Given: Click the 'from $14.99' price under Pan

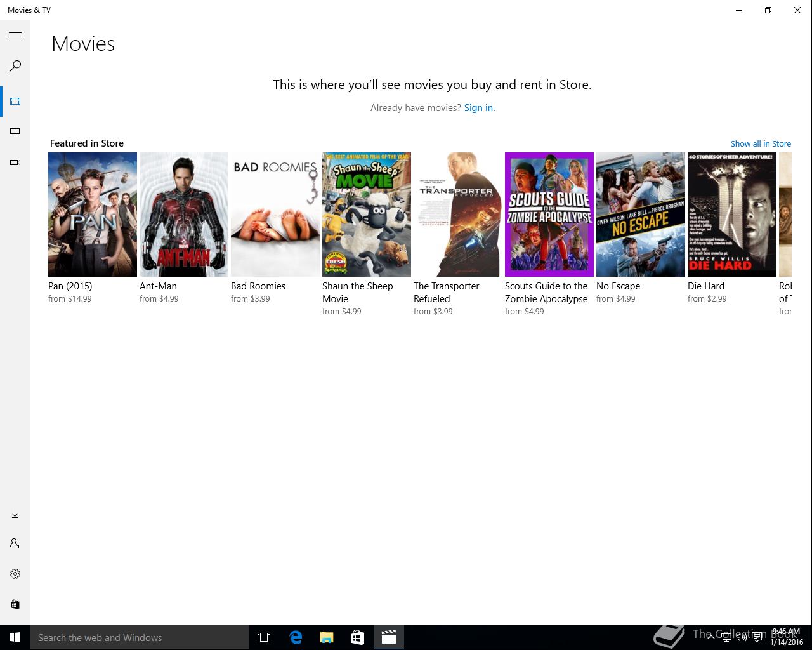Looking at the screenshot, I should pyautogui.click(x=70, y=299).
